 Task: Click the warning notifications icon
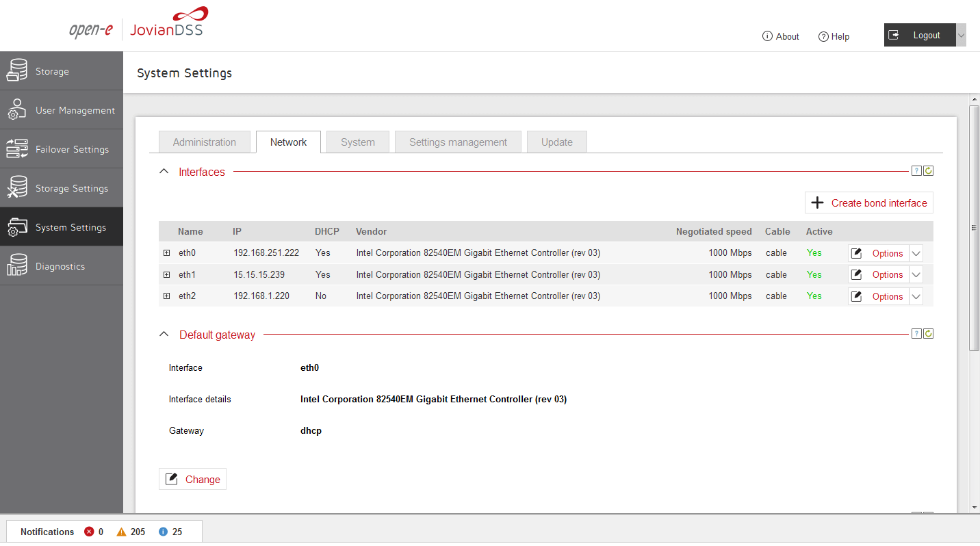click(121, 532)
